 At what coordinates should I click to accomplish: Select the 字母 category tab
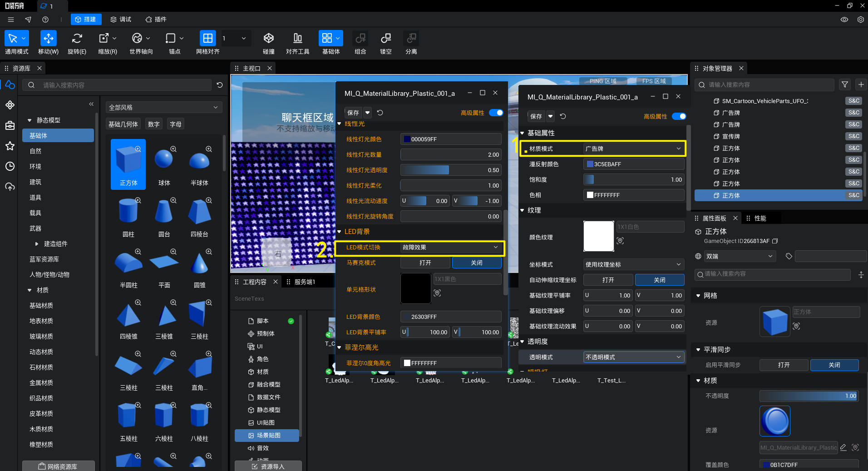[x=176, y=124]
